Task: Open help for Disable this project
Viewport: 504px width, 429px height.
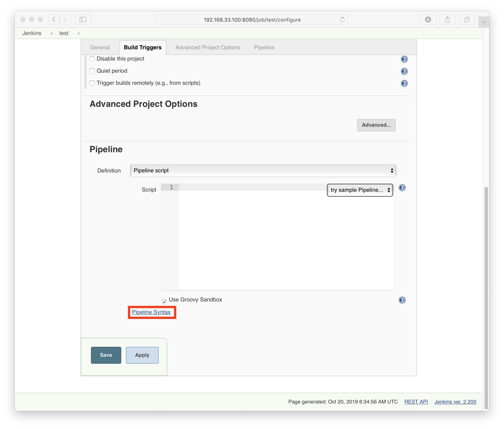Action: tap(404, 59)
